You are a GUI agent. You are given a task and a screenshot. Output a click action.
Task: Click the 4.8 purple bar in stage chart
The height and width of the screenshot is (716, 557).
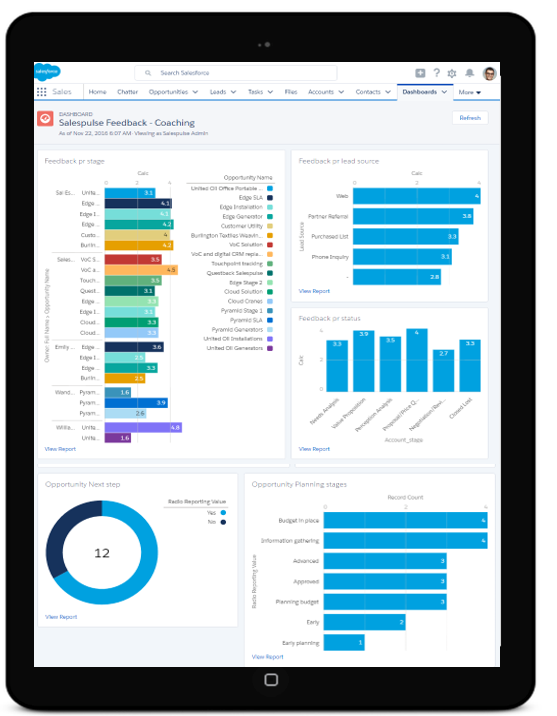pyautogui.click(x=143, y=427)
